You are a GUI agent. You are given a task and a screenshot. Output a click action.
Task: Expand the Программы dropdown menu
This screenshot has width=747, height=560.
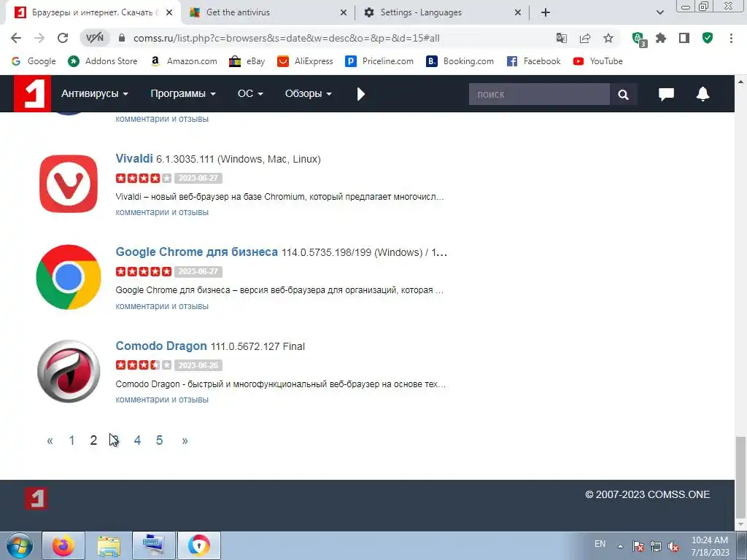[x=183, y=94]
